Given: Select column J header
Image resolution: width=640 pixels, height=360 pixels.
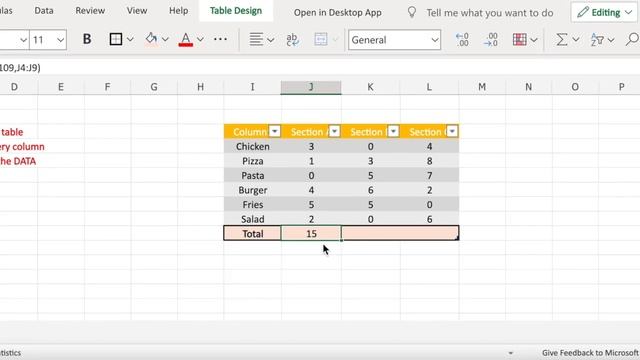Looking at the screenshot, I should [311, 87].
